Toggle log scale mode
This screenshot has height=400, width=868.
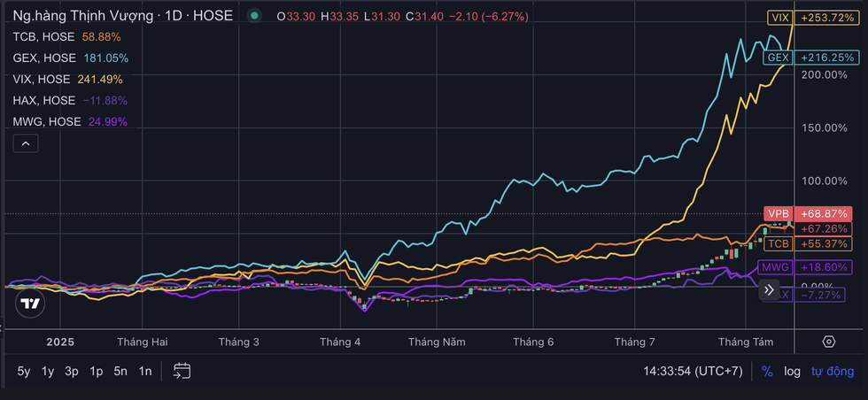tap(792, 372)
